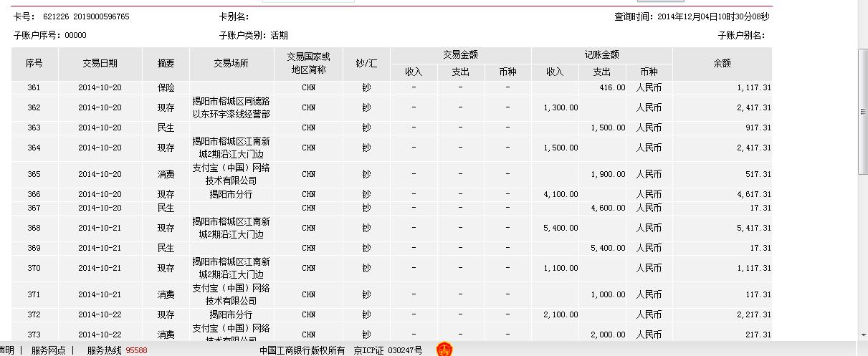Click 保险 summary in row 361
The height and width of the screenshot is (356, 868).
[166, 87]
